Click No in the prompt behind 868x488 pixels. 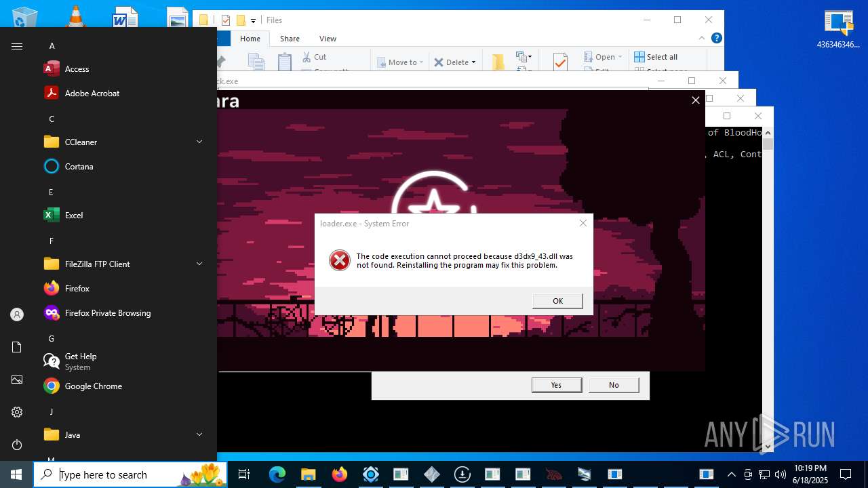(x=614, y=385)
